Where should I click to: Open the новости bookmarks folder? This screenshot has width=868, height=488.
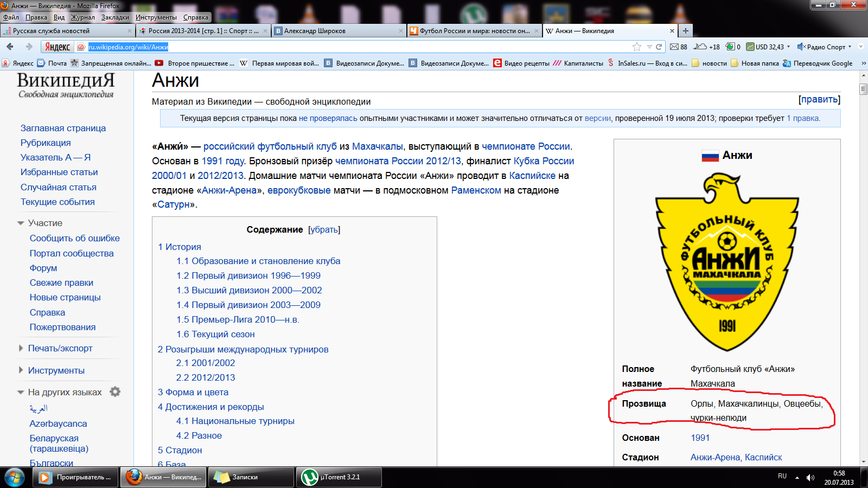pos(709,63)
